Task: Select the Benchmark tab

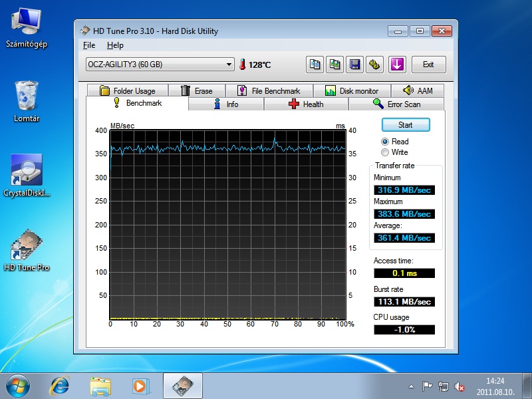Action: (x=138, y=103)
